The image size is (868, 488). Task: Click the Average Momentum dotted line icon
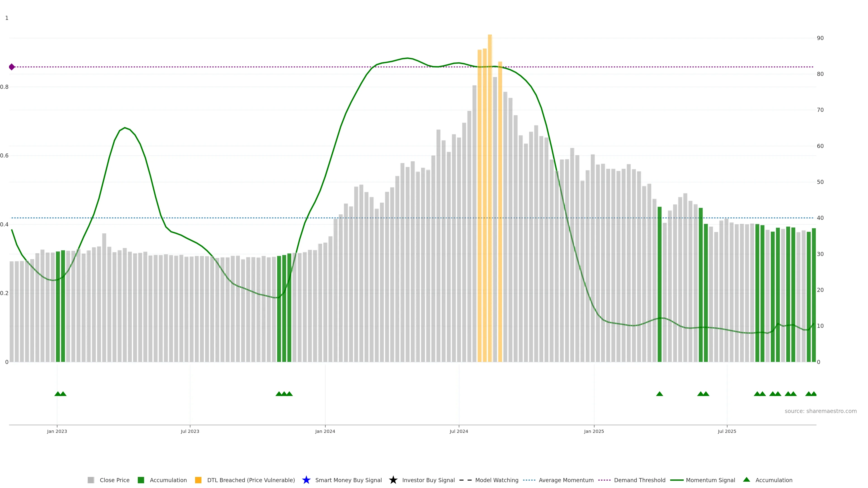tap(529, 480)
